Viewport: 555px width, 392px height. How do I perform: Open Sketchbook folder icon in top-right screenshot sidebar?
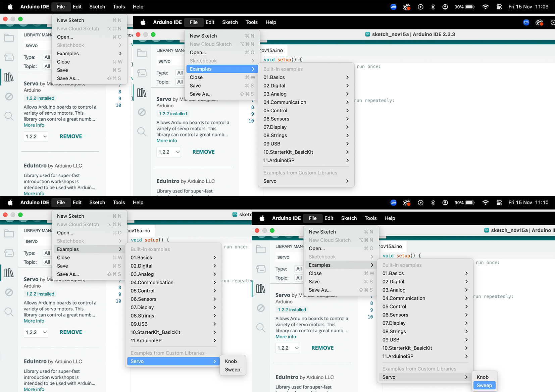pyautogui.click(x=142, y=53)
